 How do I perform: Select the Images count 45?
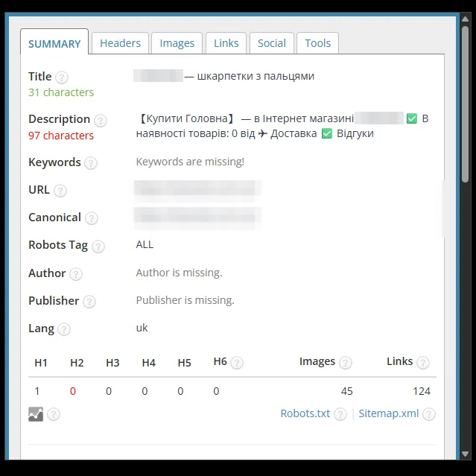(x=346, y=391)
